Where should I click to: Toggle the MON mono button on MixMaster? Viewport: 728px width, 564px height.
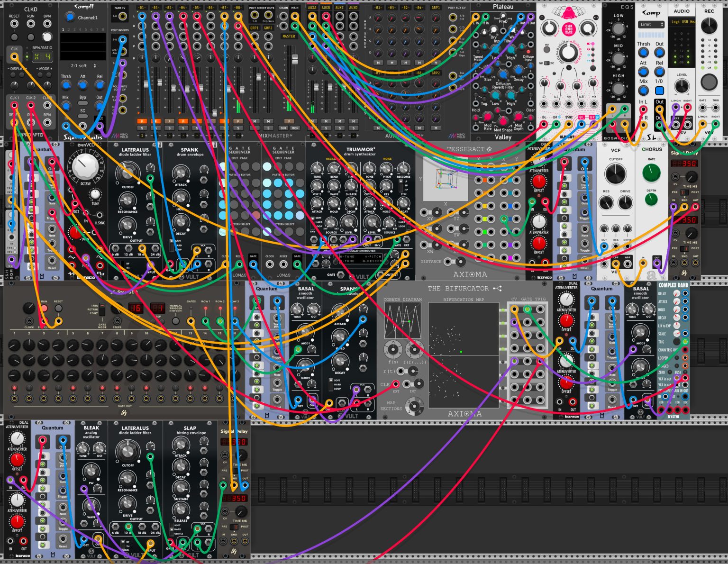295,128
